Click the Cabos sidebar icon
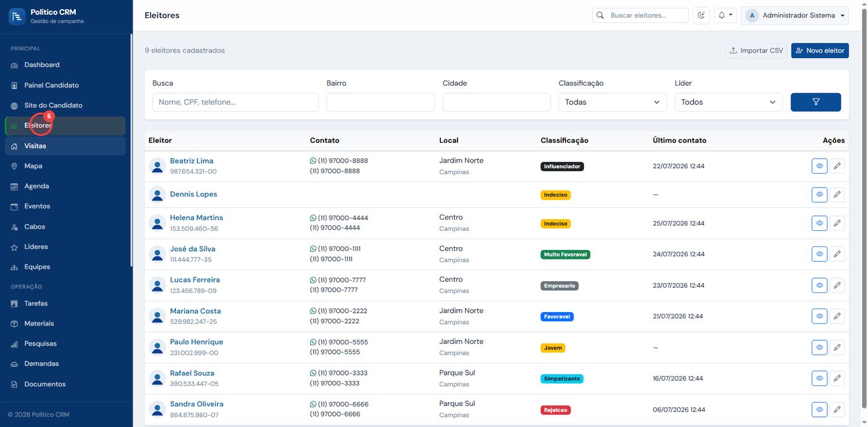 pos(14,227)
